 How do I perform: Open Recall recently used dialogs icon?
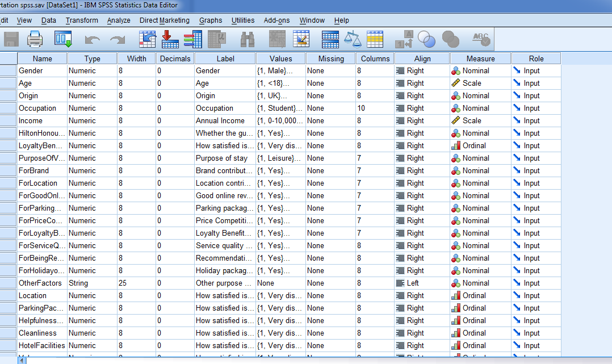(63, 39)
